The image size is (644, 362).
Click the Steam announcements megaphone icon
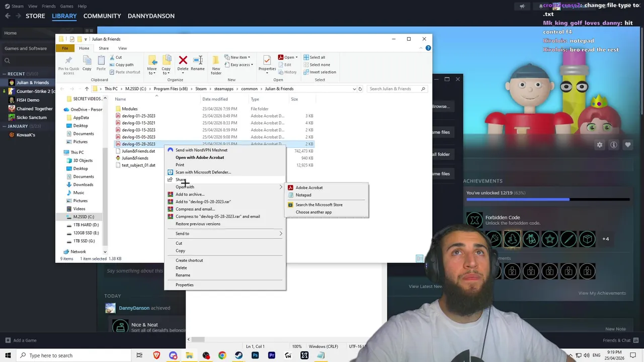point(522,6)
